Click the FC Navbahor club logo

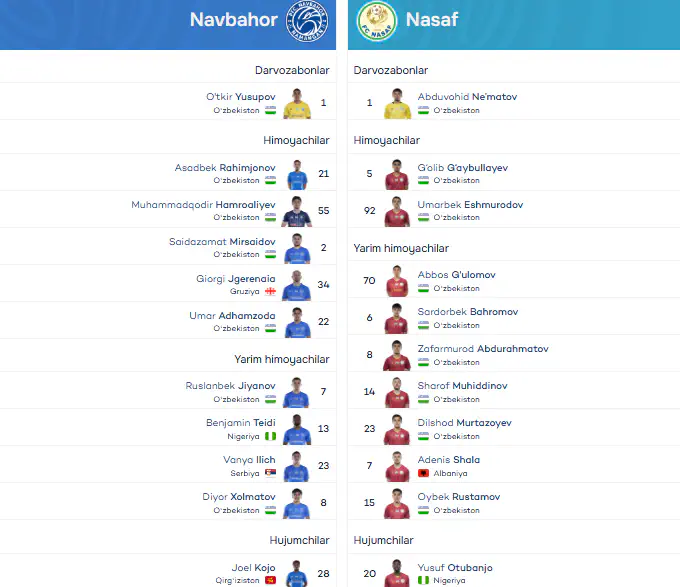point(307,20)
